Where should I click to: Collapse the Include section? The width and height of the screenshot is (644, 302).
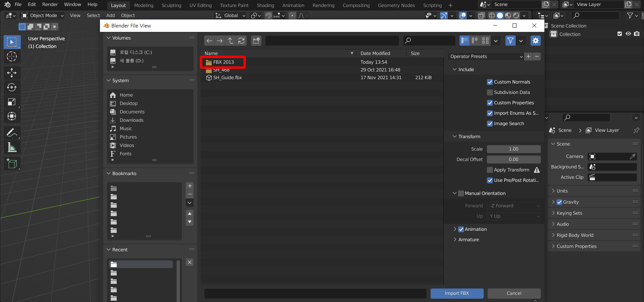[x=454, y=69]
